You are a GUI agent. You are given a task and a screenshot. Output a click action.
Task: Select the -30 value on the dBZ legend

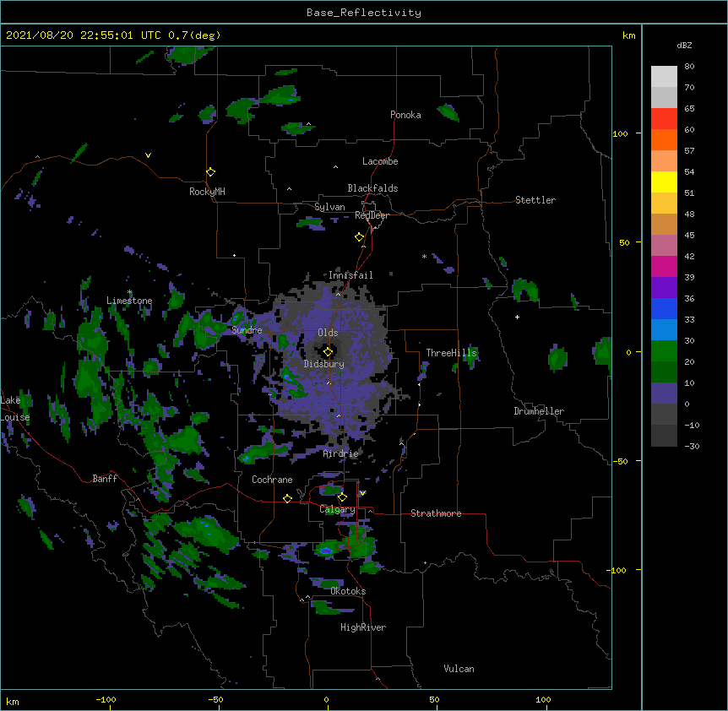click(692, 446)
